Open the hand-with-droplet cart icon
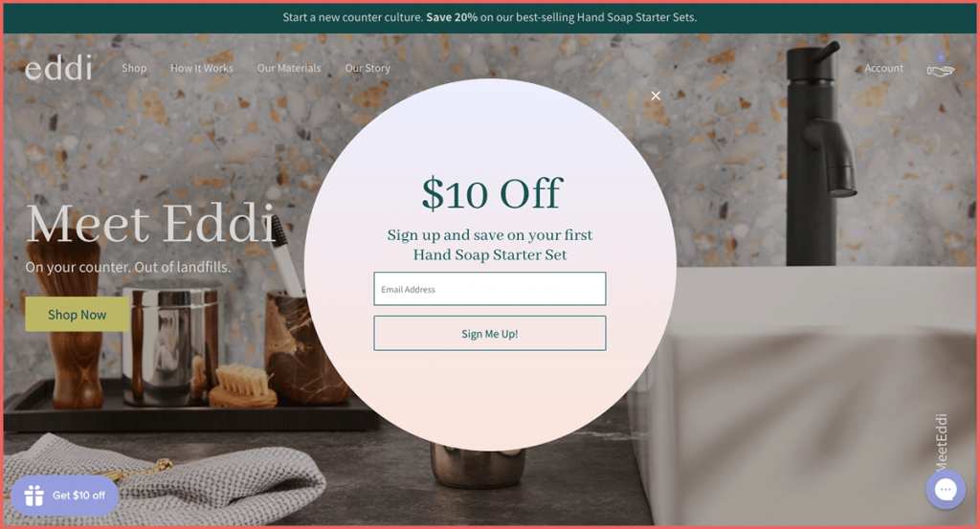Viewport: 980px width, 529px height. [940, 65]
